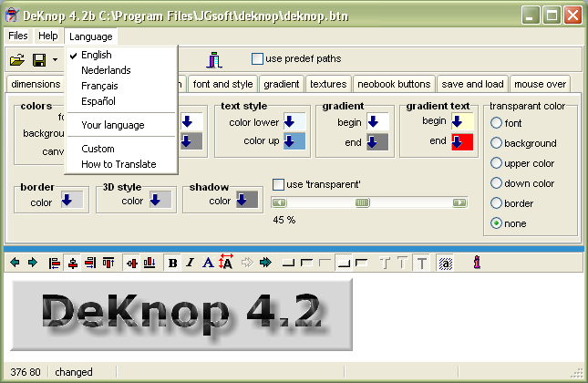Select the fourth, highlighted border style icon

tap(343, 263)
